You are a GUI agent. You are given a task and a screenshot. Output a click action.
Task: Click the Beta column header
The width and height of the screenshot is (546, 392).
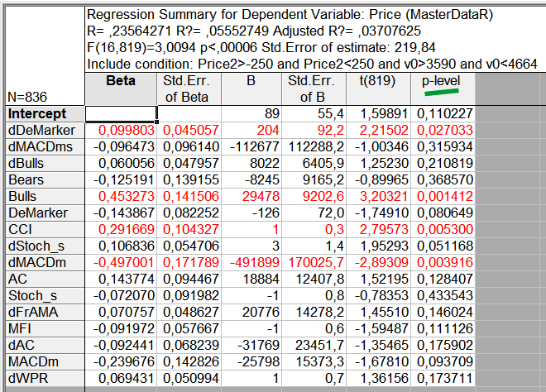tap(121, 88)
